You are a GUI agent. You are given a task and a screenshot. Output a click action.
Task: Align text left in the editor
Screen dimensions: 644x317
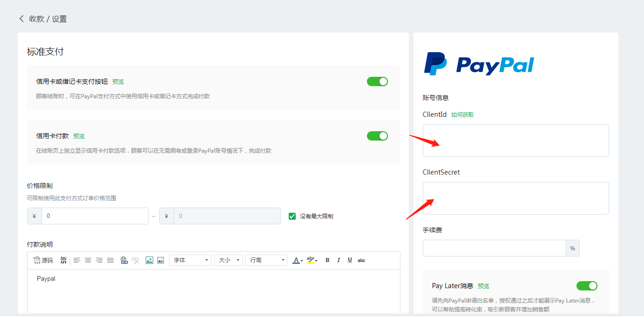tap(77, 260)
